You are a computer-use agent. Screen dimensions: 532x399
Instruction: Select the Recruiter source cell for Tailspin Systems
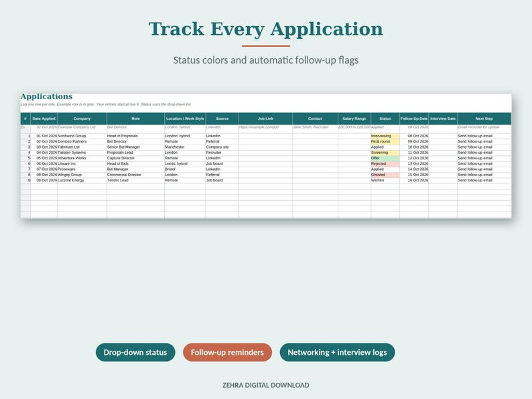pos(222,153)
